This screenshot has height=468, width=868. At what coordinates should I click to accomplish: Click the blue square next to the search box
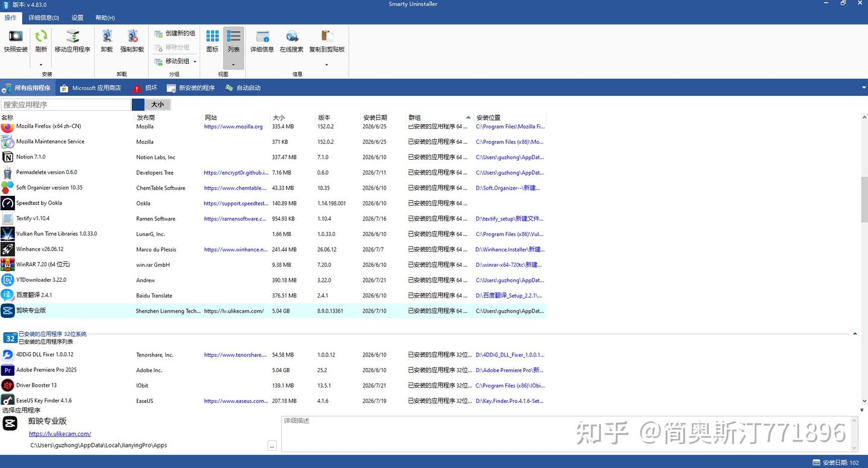pos(138,105)
